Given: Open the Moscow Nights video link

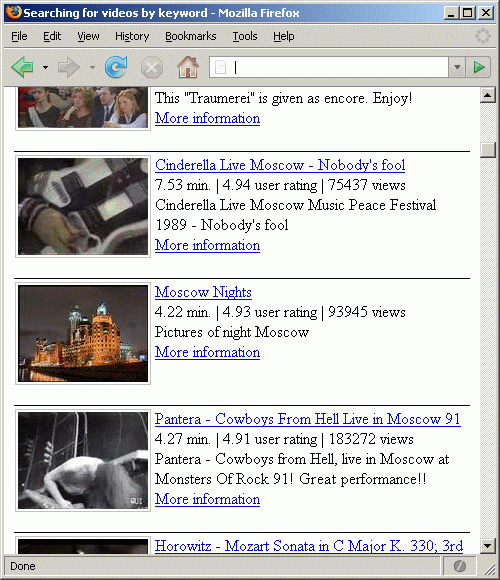Looking at the screenshot, I should click(x=203, y=292).
